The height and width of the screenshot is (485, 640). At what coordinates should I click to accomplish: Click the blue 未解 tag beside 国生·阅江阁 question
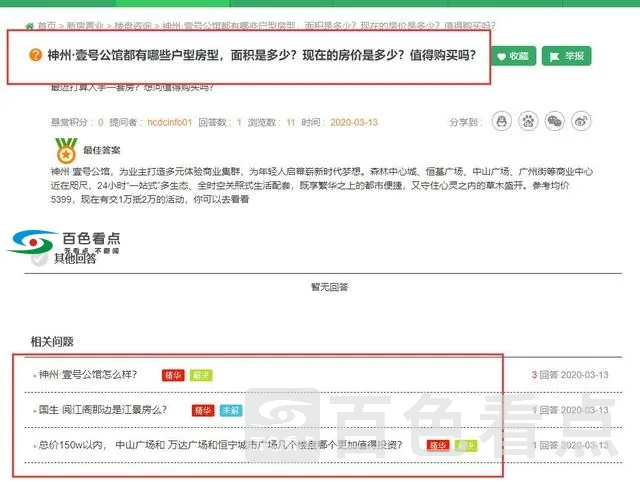231,410
